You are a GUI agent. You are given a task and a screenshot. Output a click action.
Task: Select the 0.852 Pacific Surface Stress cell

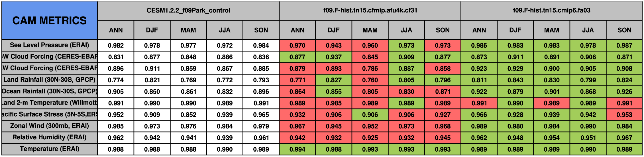188,115
